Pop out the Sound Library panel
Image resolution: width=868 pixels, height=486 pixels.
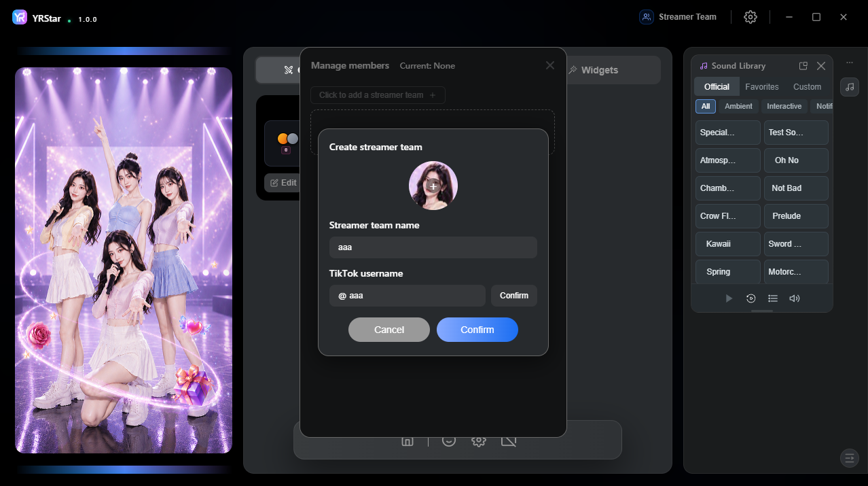803,66
